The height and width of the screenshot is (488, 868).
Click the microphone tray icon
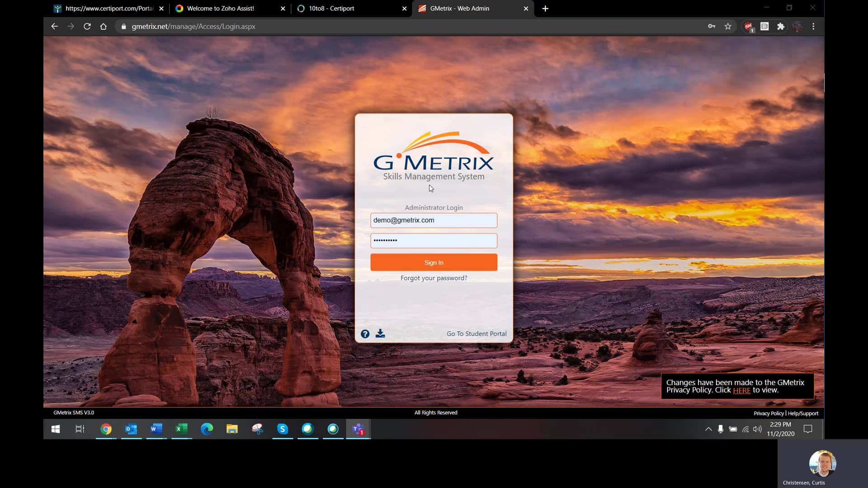[721, 429]
